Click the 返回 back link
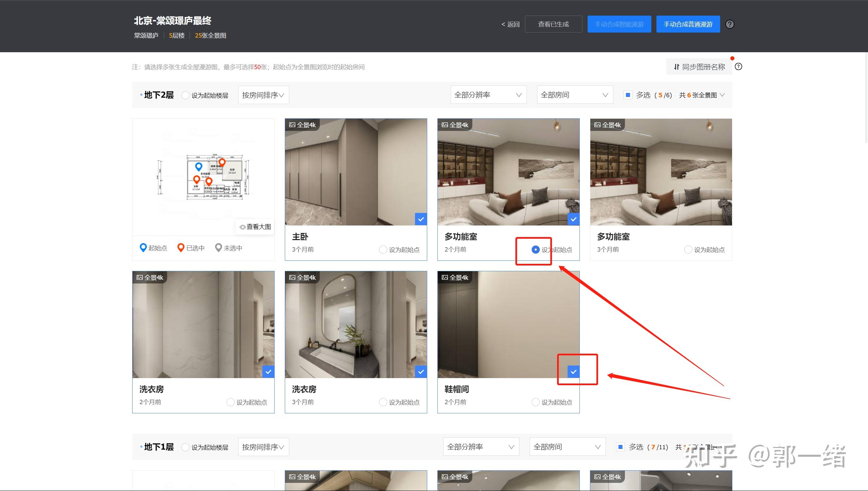Screen dimensions: 868x491 (510, 24)
